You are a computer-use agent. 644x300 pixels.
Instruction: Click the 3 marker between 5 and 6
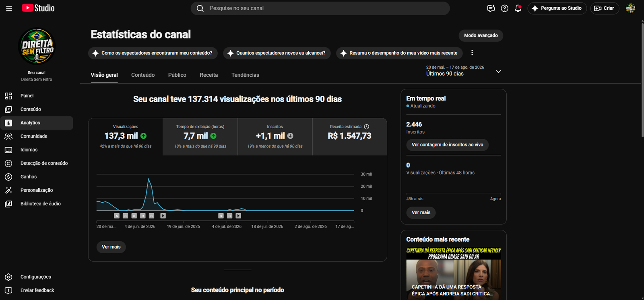coord(126,216)
